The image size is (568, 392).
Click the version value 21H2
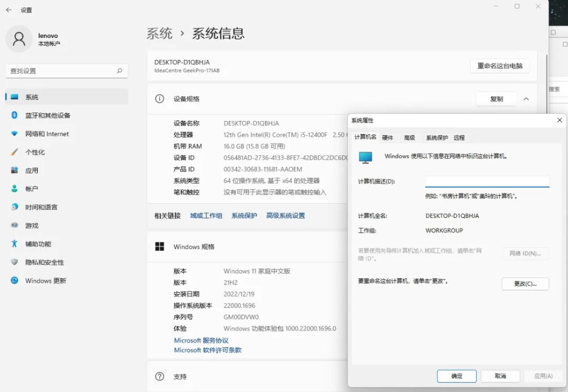230,283
